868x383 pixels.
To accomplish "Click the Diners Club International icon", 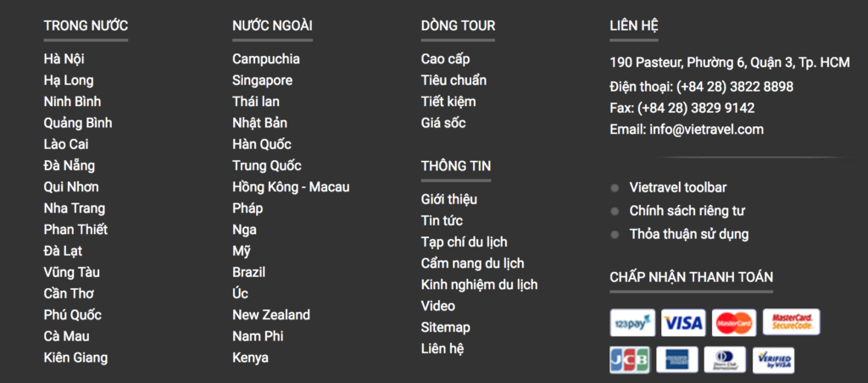I will coord(725,360).
